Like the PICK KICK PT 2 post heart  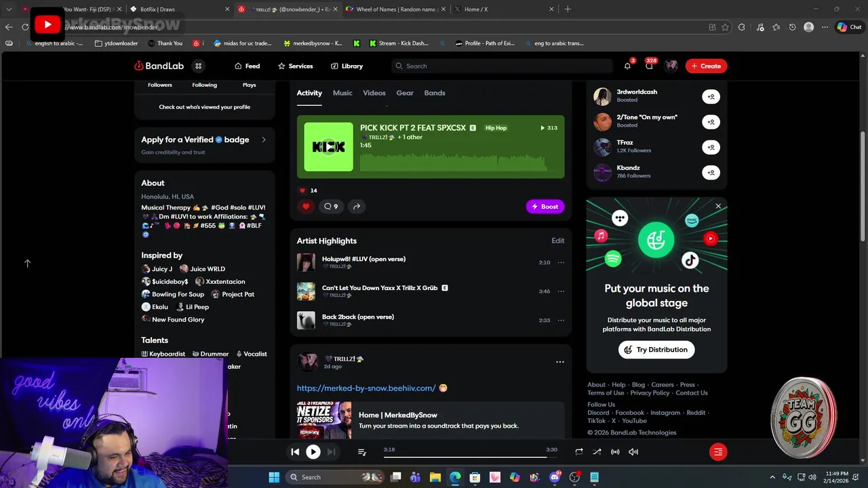[306, 207]
